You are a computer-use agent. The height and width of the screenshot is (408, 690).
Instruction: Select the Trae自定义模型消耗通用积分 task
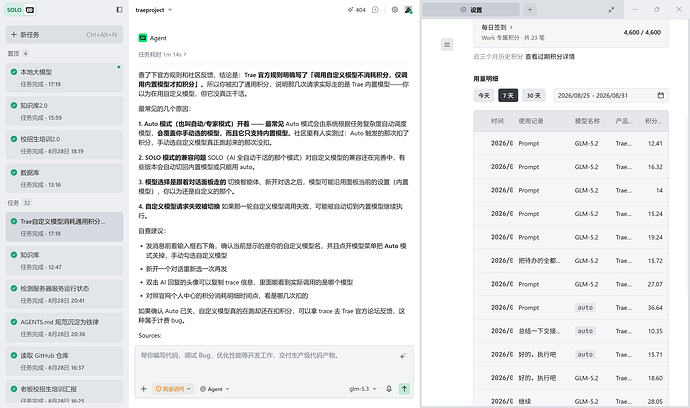tap(64, 227)
